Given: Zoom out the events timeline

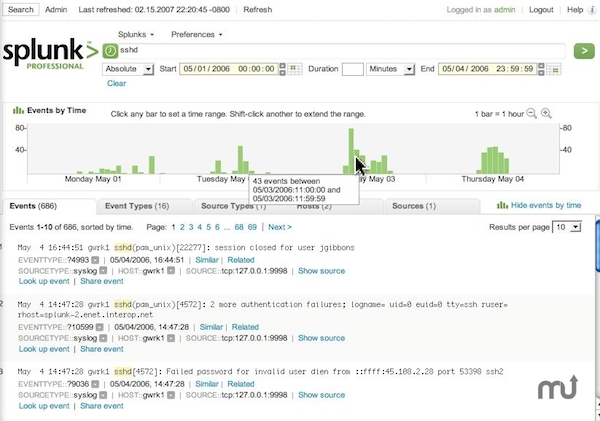Looking at the screenshot, I should coord(532,113).
